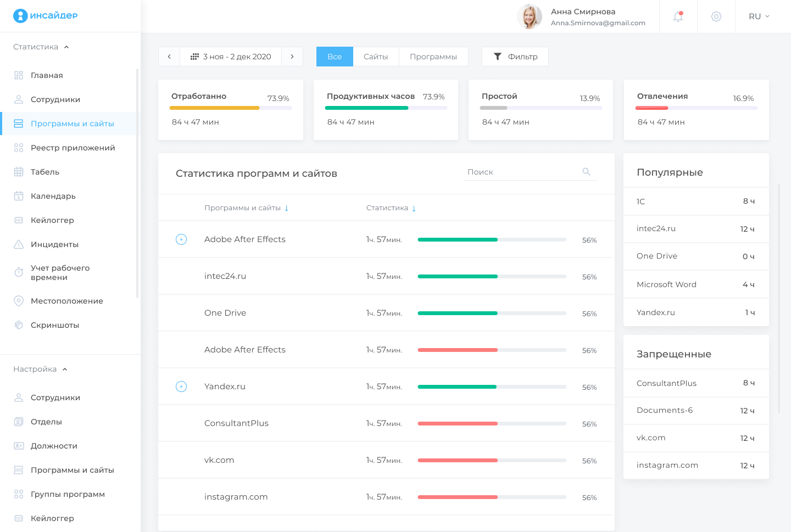
Task: Click the Фильтр funnel icon
Action: (498, 57)
